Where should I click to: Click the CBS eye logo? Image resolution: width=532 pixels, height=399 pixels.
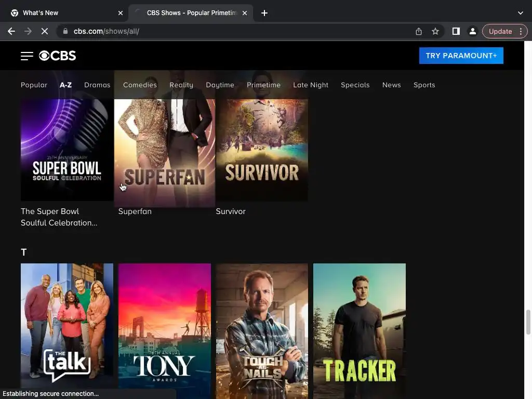tap(57, 56)
